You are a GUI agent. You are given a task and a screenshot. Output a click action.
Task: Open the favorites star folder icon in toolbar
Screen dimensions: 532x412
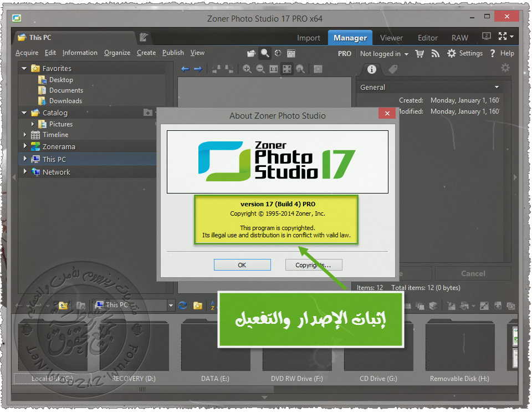click(x=198, y=306)
